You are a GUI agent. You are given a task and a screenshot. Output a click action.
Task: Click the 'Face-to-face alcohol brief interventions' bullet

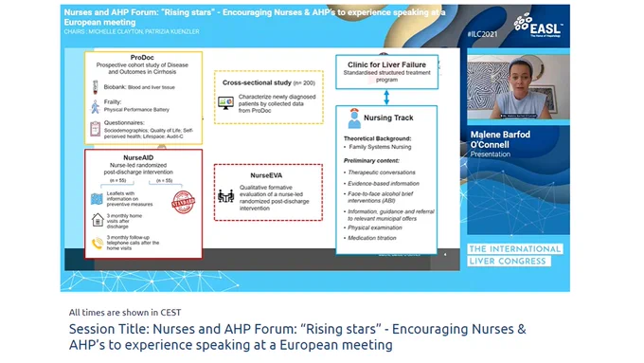(x=380, y=197)
